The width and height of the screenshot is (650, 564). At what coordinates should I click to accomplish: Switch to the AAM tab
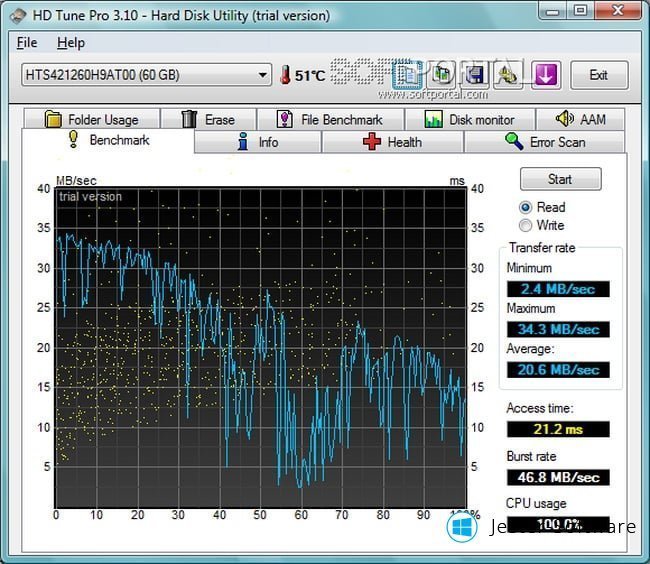pos(580,119)
